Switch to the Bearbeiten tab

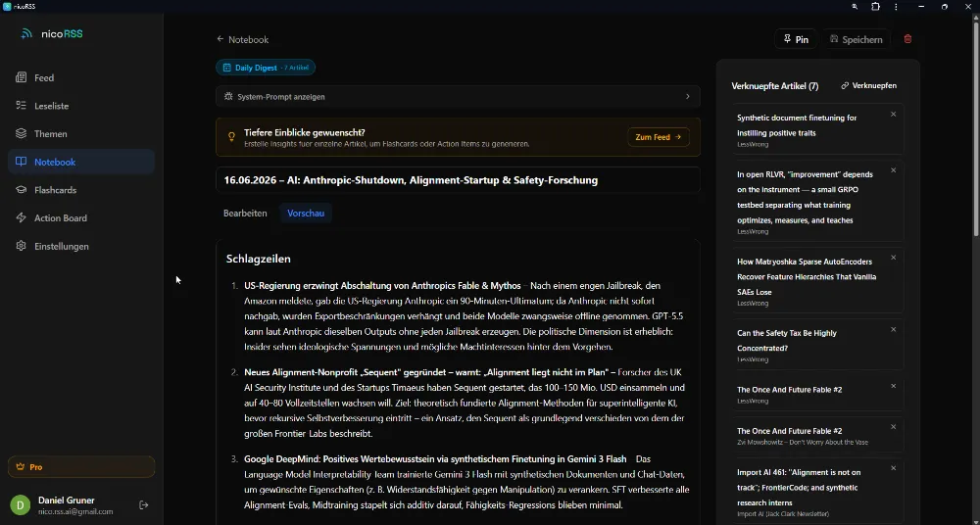click(245, 214)
